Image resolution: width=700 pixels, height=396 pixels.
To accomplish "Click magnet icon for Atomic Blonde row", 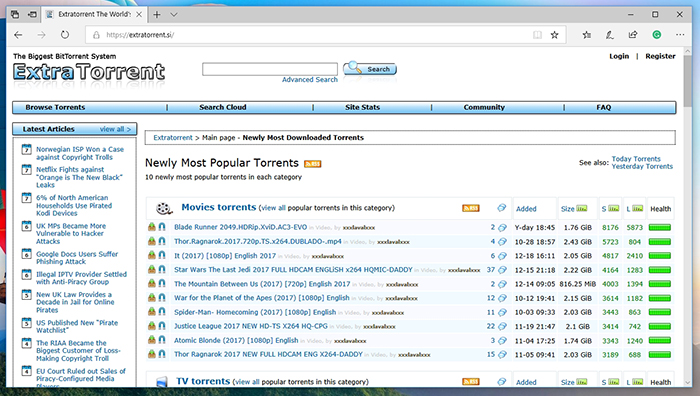I will tap(162, 341).
